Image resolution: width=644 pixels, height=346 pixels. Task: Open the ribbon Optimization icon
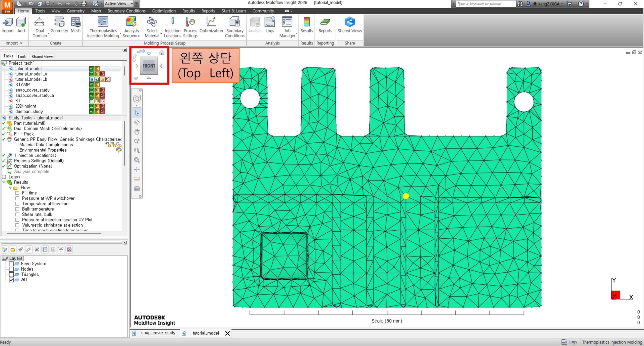pyautogui.click(x=211, y=22)
